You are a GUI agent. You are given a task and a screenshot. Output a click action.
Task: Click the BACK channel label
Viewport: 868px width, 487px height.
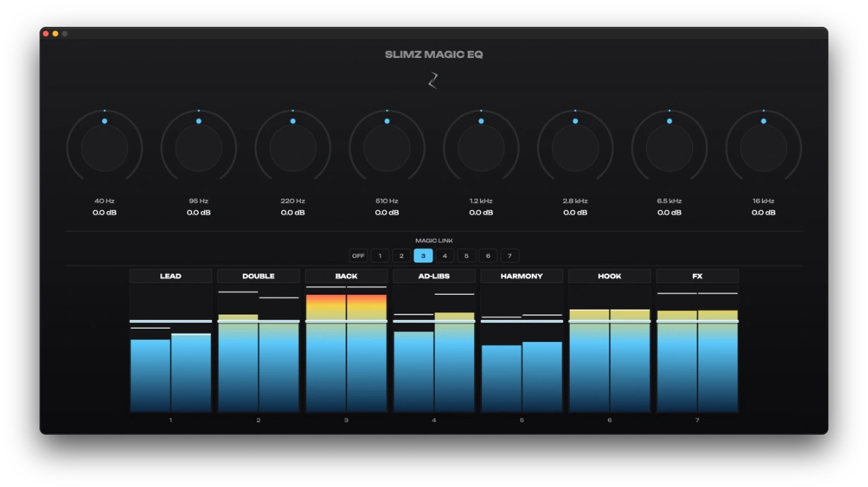(x=346, y=276)
